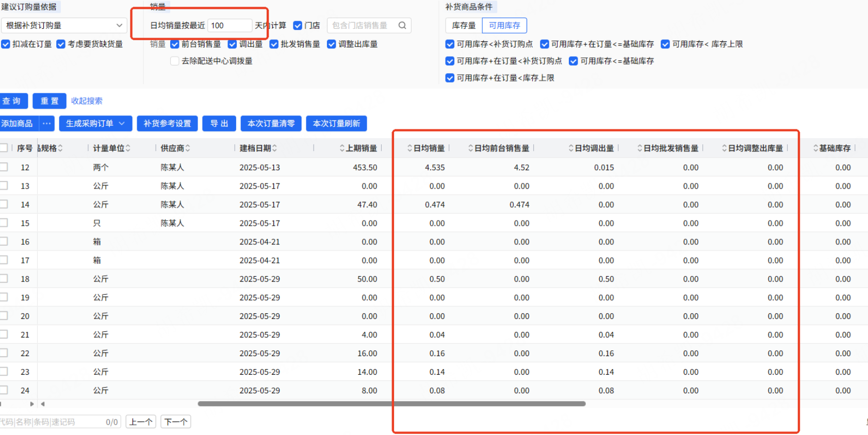The image size is (868, 435).
Task: Click the 日均销量 days input field
Action: pos(230,25)
